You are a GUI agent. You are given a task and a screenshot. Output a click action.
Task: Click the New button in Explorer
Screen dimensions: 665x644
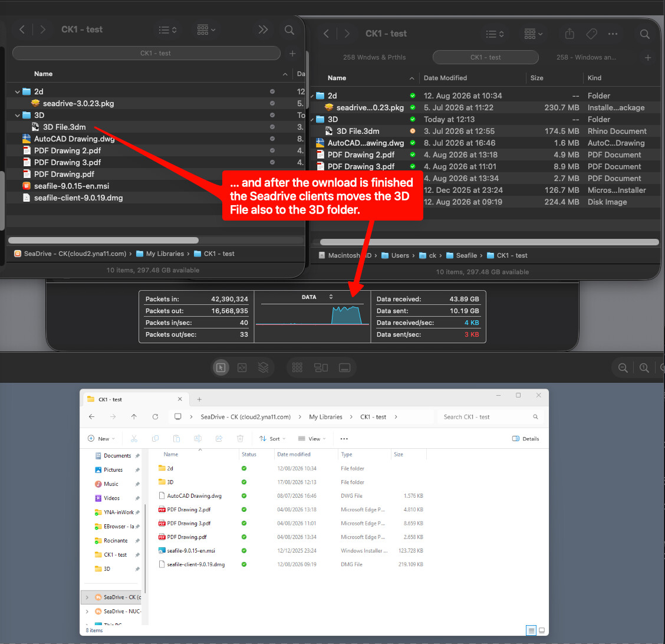pyautogui.click(x=101, y=439)
